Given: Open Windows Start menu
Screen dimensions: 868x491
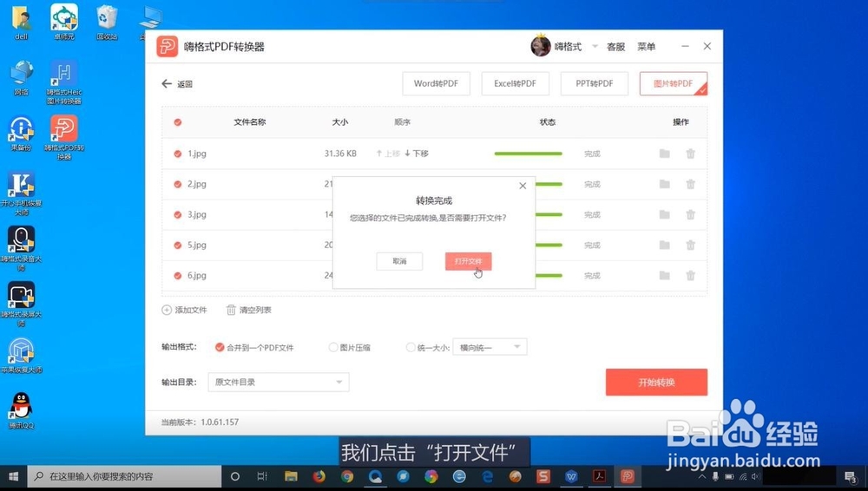Looking at the screenshot, I should (13, 476).
